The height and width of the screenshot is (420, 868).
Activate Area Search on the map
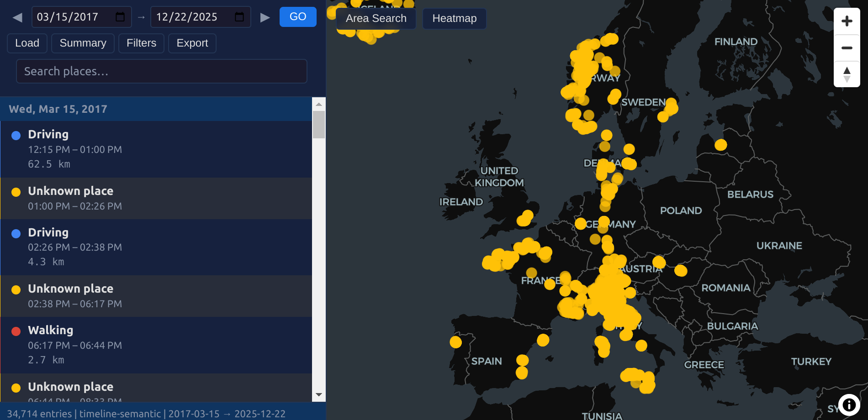click(376, 18)
